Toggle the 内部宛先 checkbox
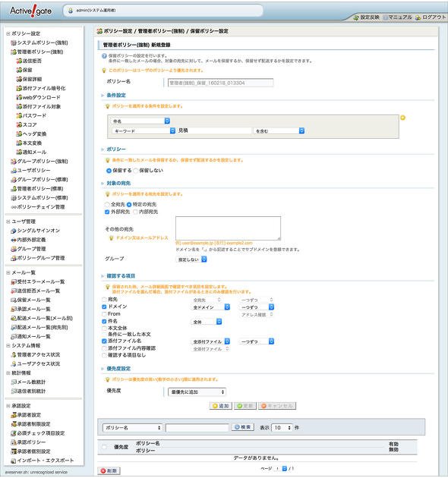The width and height of the screenshot is (448, 478). coord(135,212)
